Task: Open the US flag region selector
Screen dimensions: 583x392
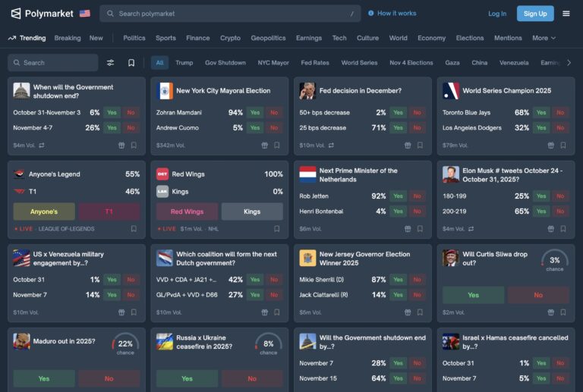Action: point(85,14)
